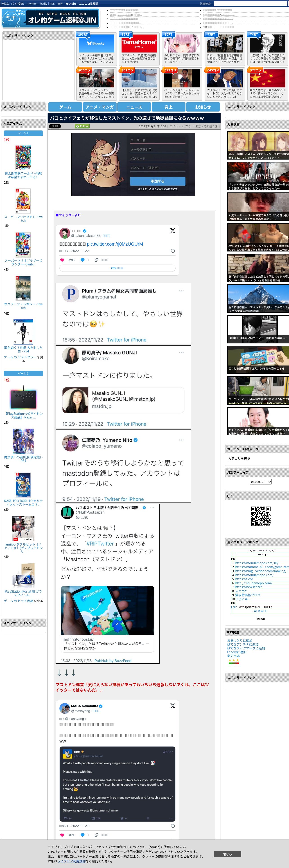Click the 1025コメ comment badge
Viewport: 289px width, 868px height.
click(x=84, y=70)
